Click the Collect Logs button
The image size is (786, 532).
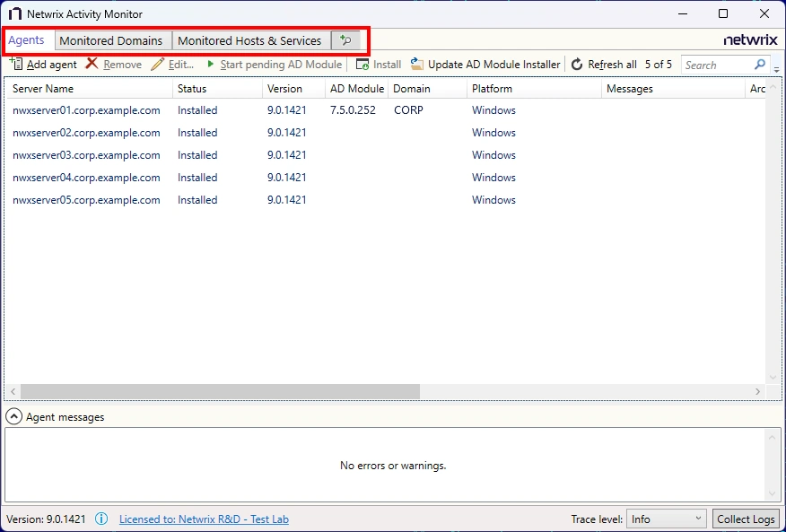[x=746, y=519]
